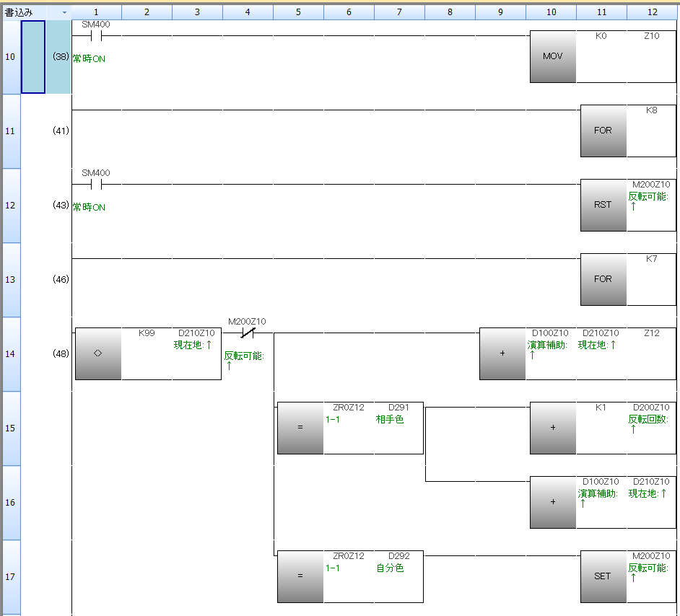Select row header 14
Image resolution: width=680 pixels, height=616 pixels.
[x=10, y=354]
